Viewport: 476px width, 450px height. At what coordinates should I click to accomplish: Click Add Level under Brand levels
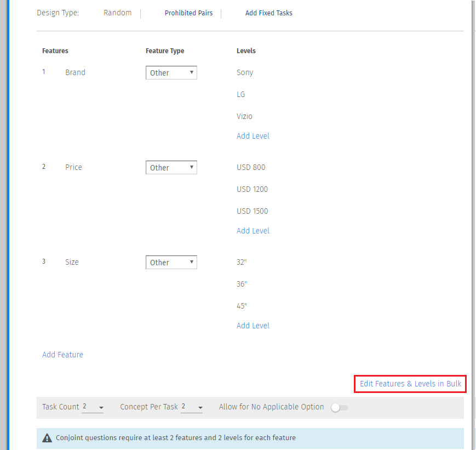[x=253, y=136]
